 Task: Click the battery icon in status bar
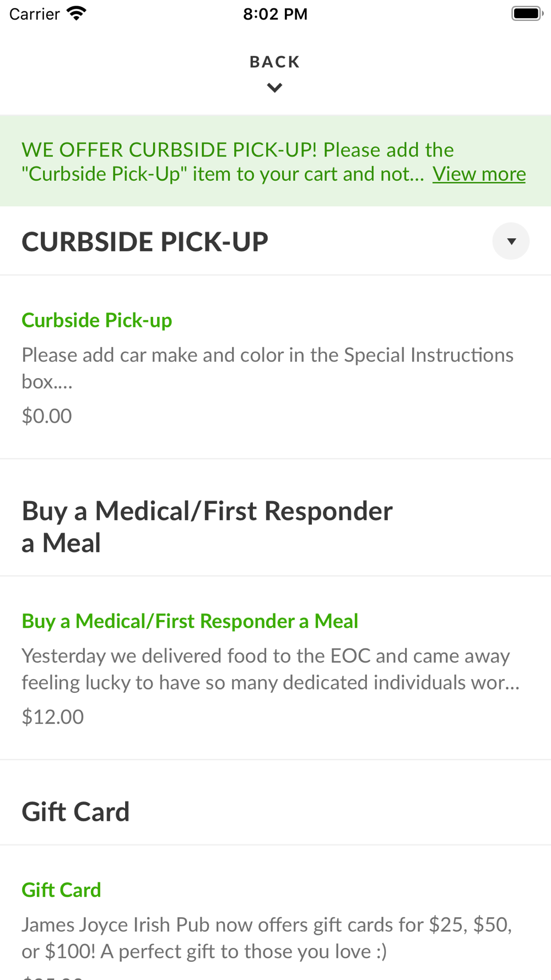(x=526, y=14)
